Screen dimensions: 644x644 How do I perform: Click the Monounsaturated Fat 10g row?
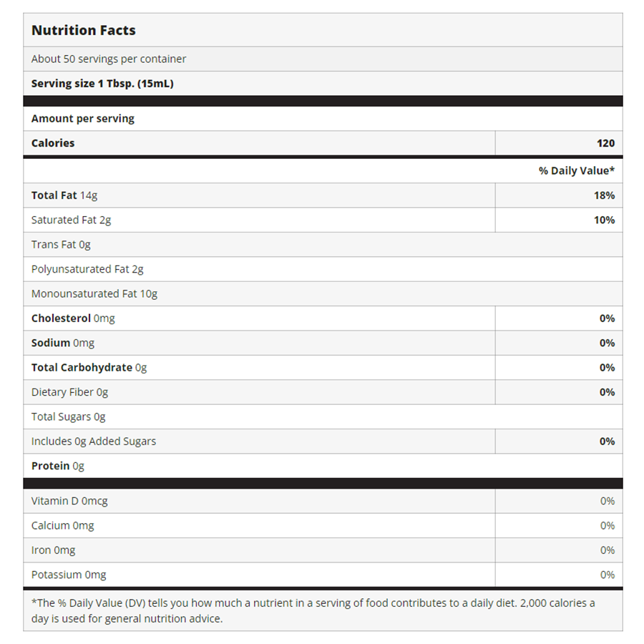tap(94, 293)
